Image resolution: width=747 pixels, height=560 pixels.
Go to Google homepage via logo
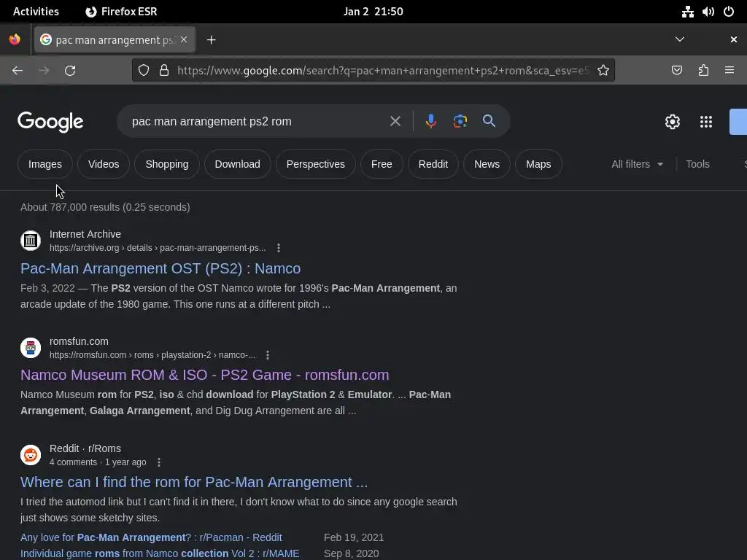[50, 122]
